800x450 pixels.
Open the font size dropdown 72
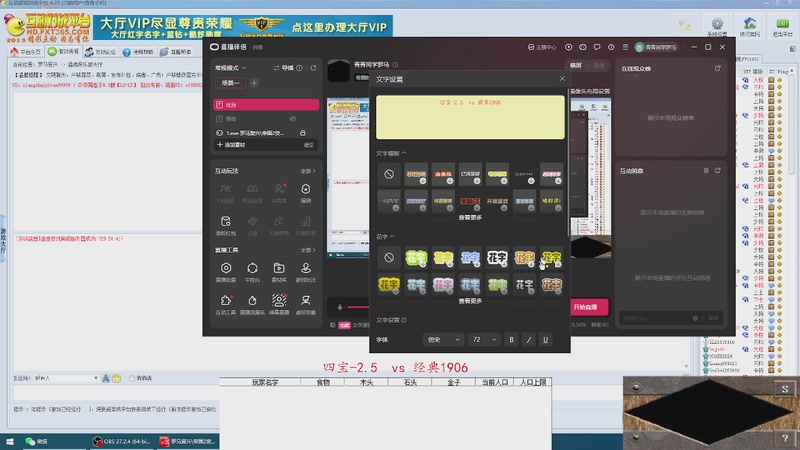click(x=484, y=339)
